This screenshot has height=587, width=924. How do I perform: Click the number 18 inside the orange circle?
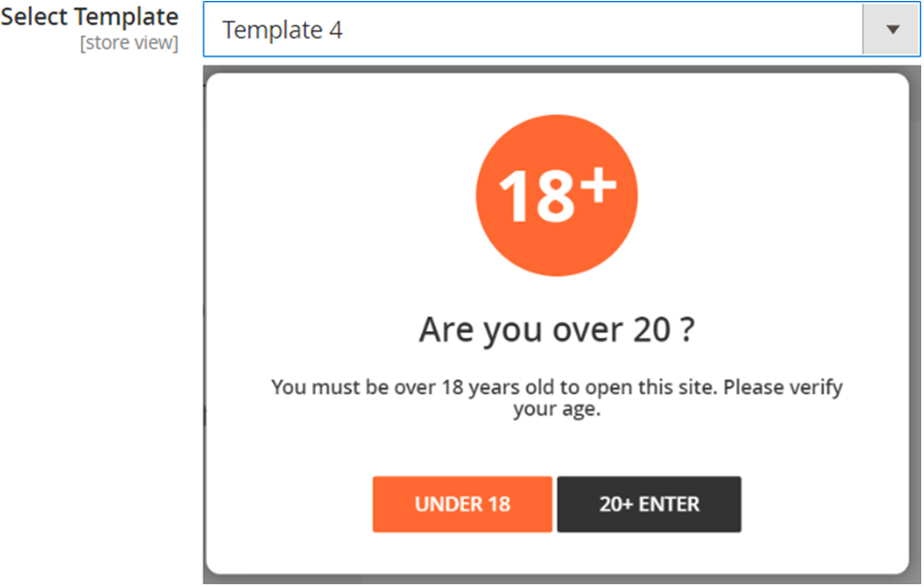tap(537, 197)
